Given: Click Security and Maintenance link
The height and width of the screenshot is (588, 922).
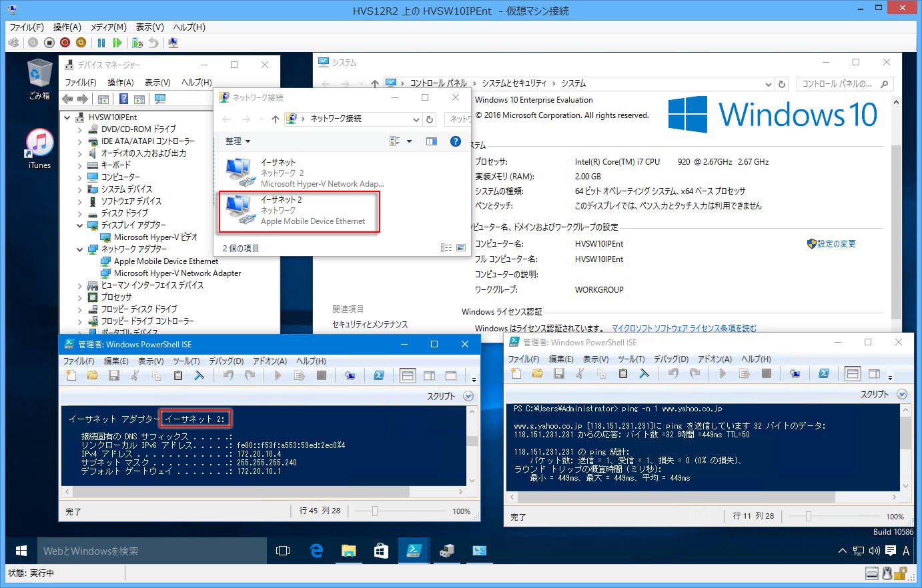Looking at the screenshot, I should coord(370,325).
